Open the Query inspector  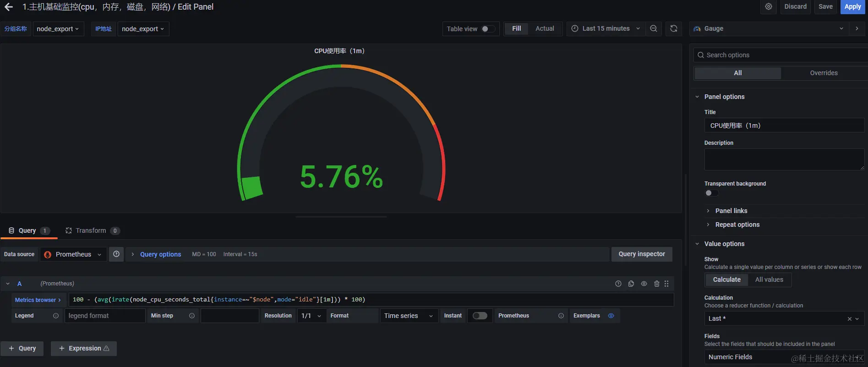[642, 254]
